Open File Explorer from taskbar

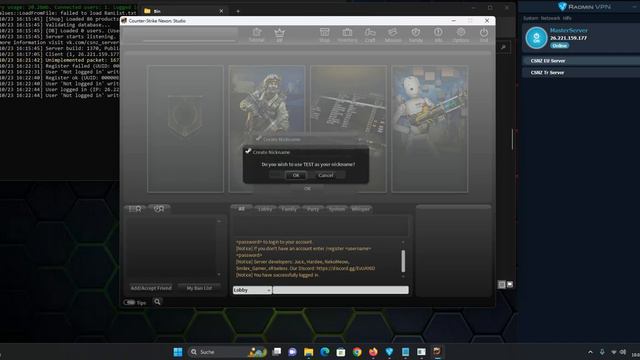click(309, 352)
